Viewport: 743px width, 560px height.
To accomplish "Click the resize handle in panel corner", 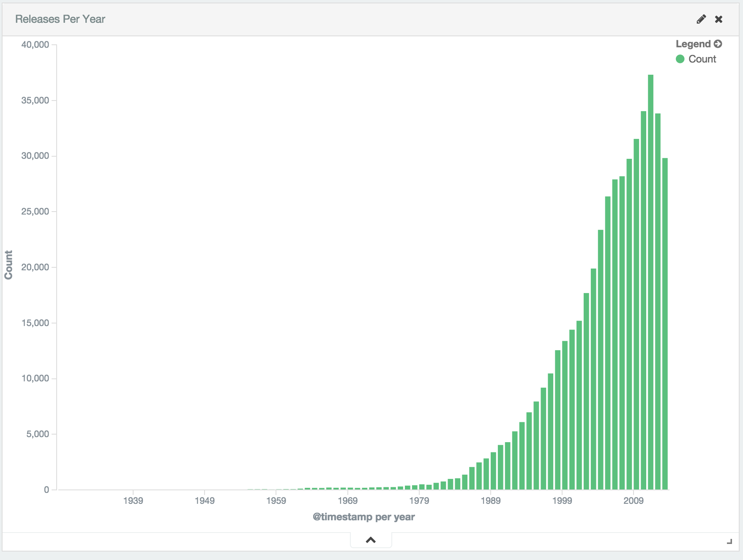I will pos(729,541).
